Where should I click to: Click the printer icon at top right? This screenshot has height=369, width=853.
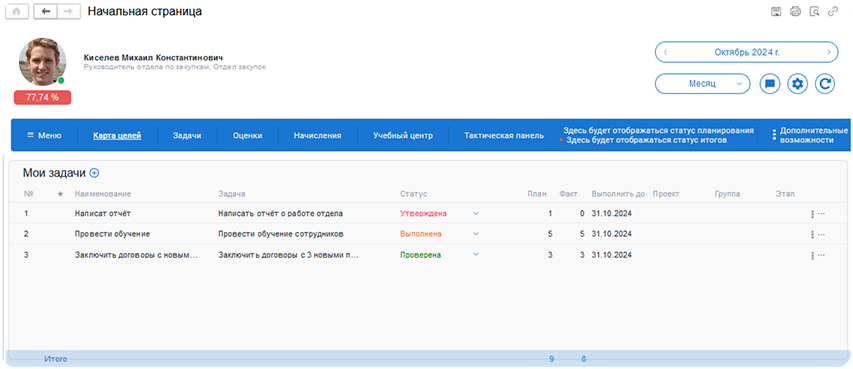point(795,11)
